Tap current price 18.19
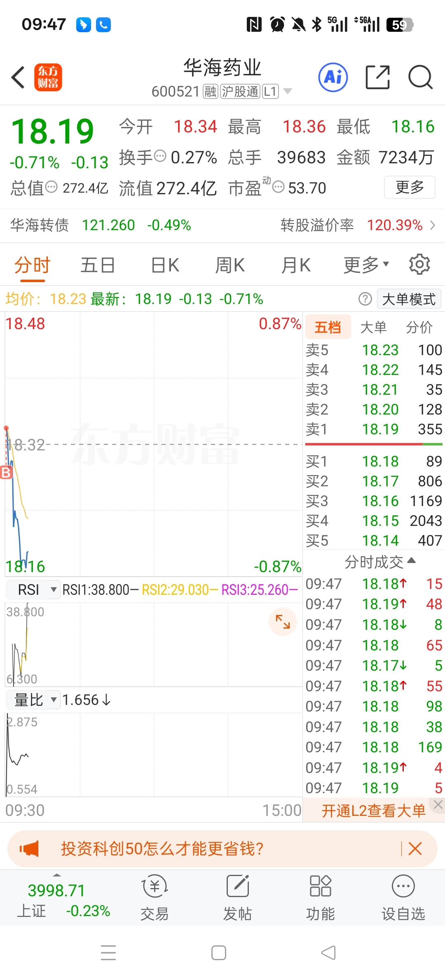Image resolution: width=445 pixels, height=980 pixels. [x=52, y=131]
